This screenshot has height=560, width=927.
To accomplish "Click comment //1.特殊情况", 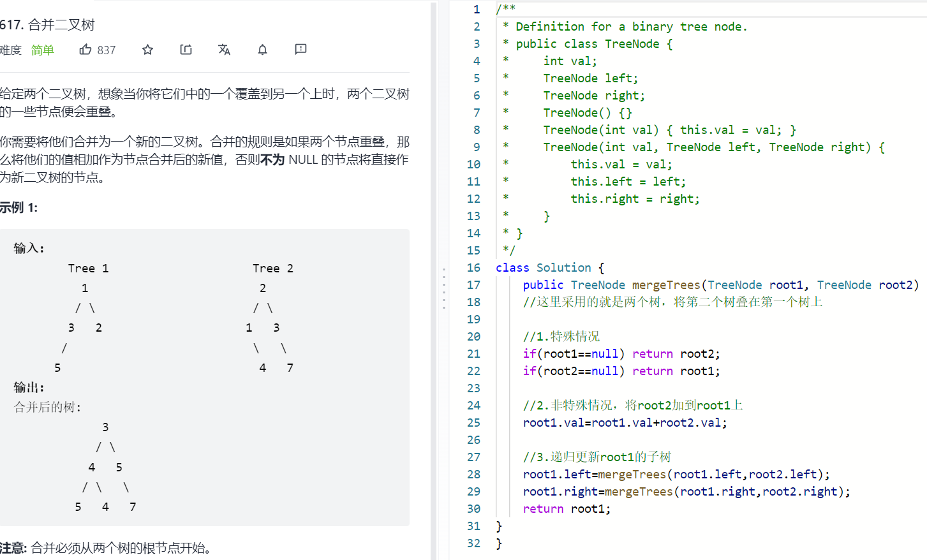I will (x=561, y=337).
